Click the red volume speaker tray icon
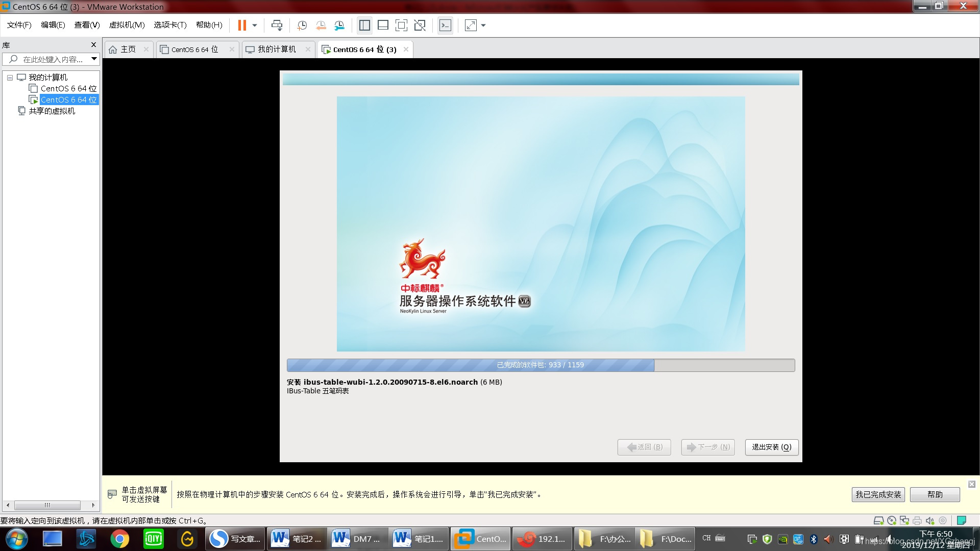This screenshot has height=551, width=980. coord(828,539)
